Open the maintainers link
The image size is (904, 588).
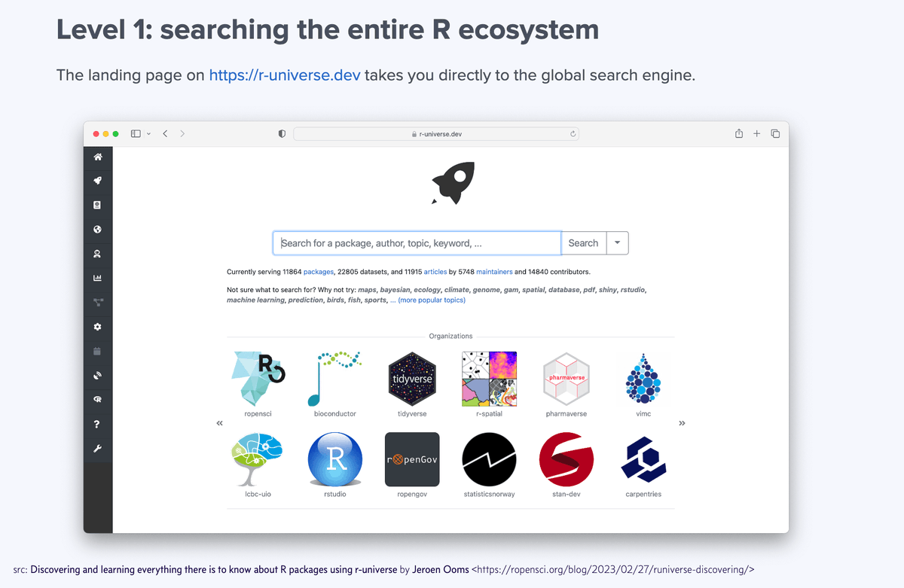pos(494,272)
